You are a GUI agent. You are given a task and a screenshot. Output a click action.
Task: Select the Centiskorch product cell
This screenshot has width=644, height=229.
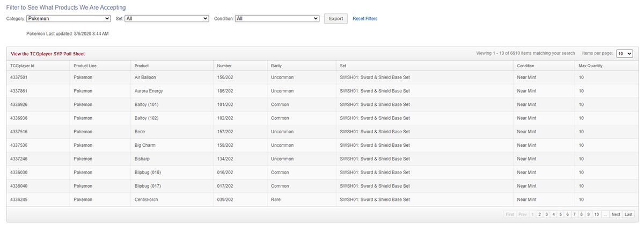point(172,199)
